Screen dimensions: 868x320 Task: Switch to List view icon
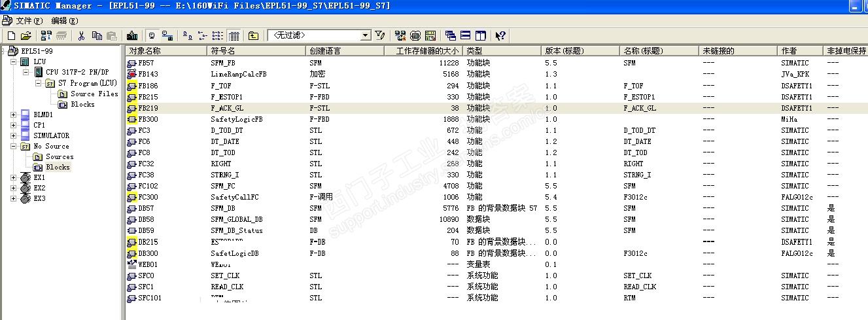218,35
